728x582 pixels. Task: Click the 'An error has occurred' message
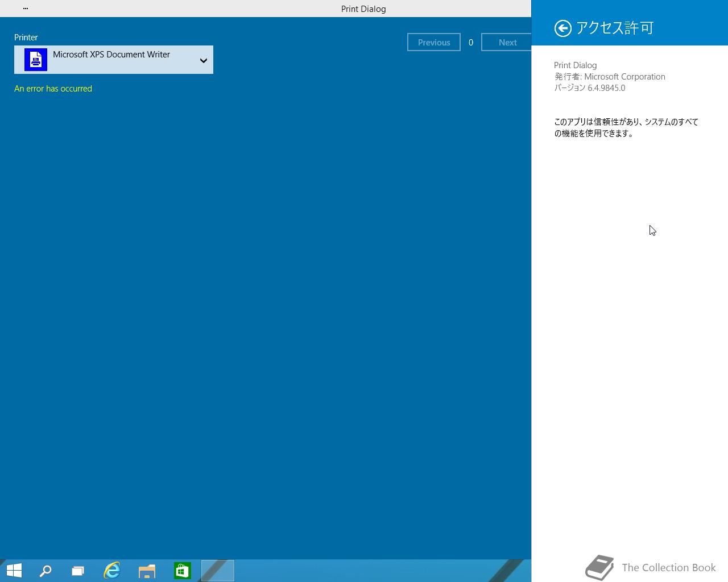point(53,89)
